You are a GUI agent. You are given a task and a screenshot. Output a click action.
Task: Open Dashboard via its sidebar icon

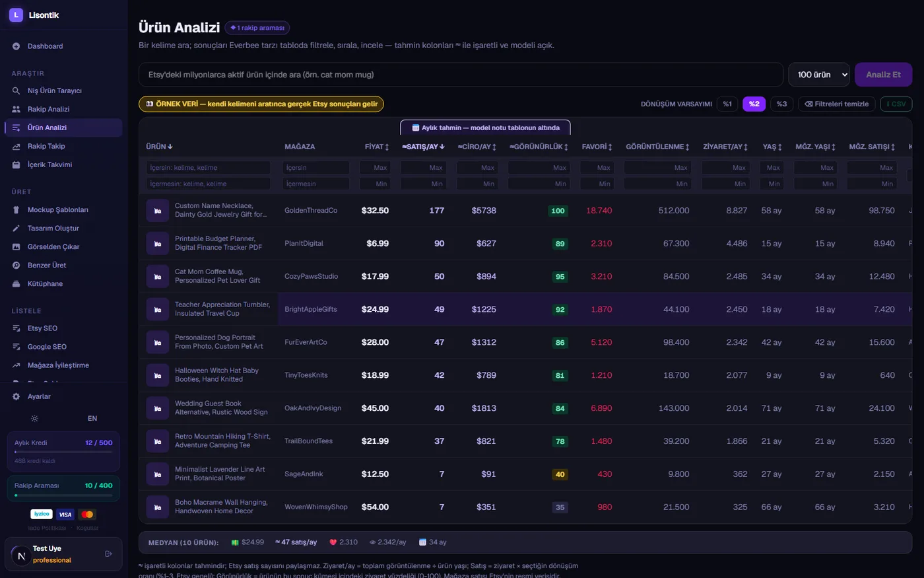pos(16,46)
